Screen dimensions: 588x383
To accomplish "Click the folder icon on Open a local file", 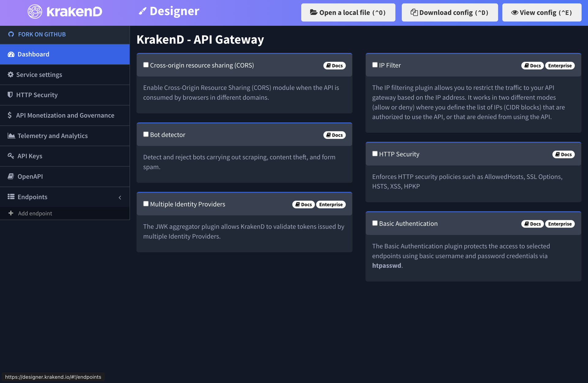I will coord(314,12).
